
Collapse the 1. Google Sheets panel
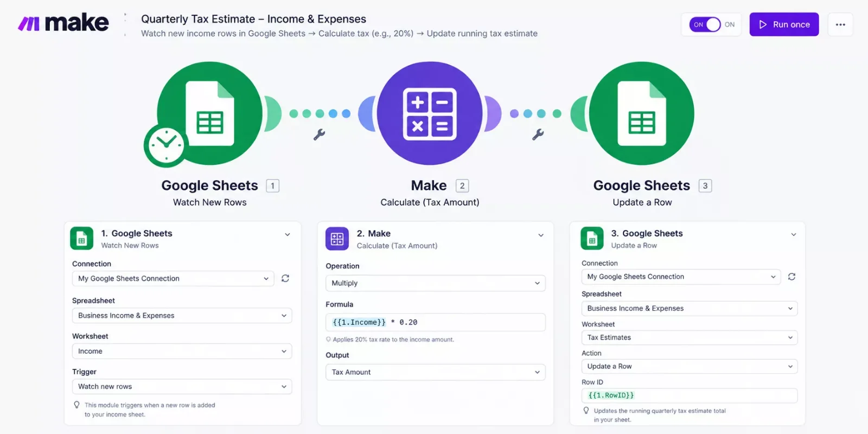pos(288,235)
